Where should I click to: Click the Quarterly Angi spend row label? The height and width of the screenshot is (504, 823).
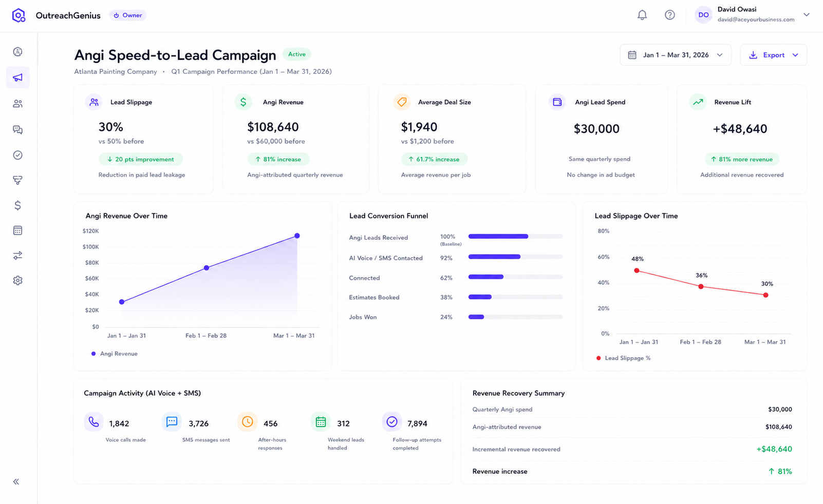[x=502, y=410]
